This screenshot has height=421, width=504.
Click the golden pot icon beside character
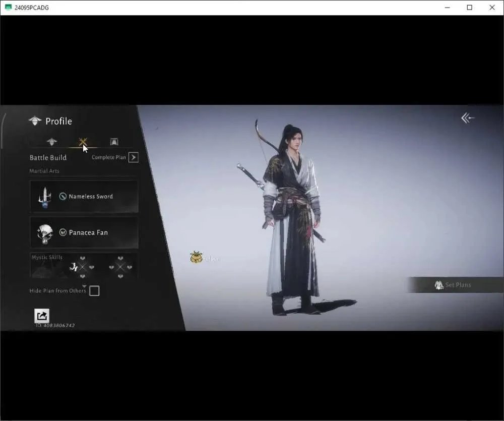(196, 257)
